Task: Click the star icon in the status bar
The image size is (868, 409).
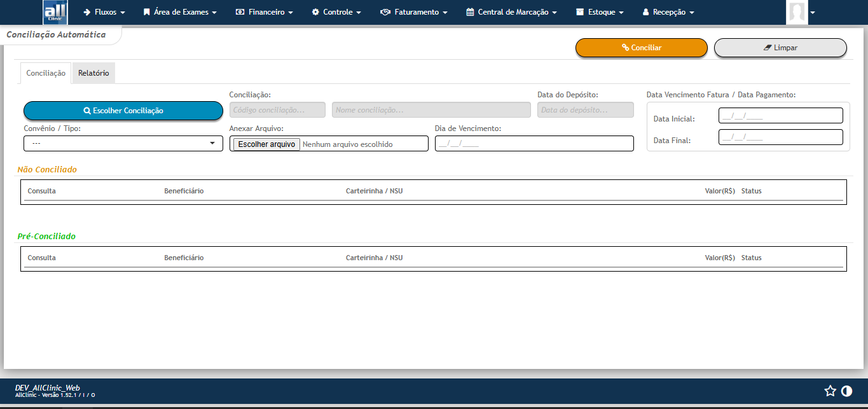Action: [x=830, y=391]
